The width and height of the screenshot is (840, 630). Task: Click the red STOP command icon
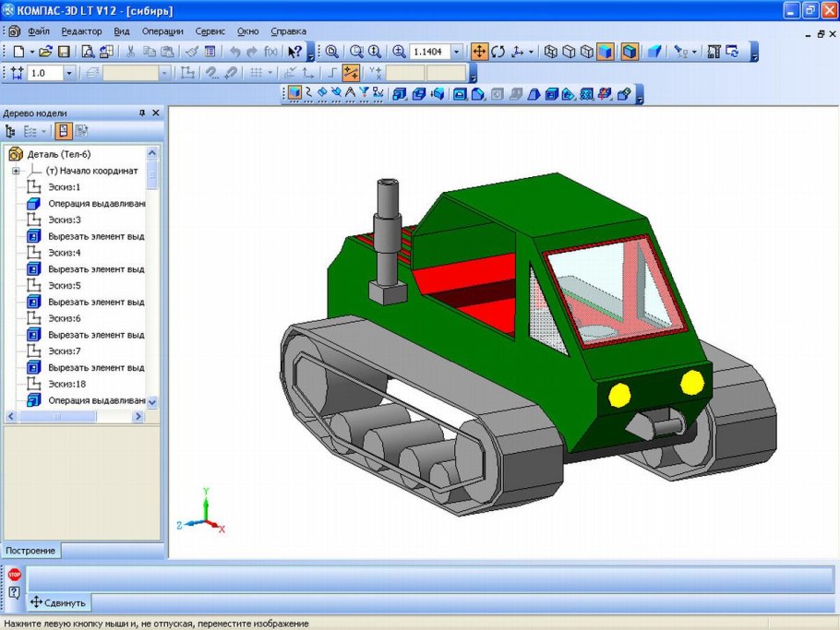(x=14, y=575)
